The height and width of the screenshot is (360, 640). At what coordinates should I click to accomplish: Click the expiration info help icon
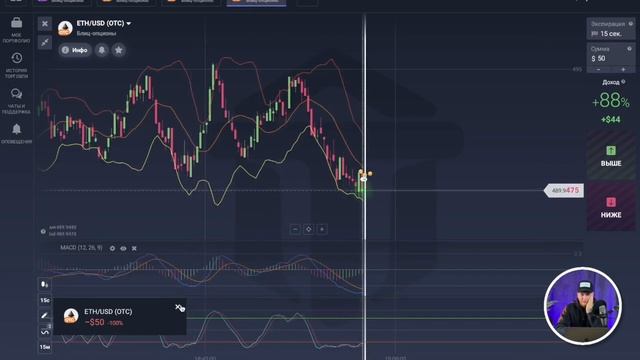click(x=631, y=24)
